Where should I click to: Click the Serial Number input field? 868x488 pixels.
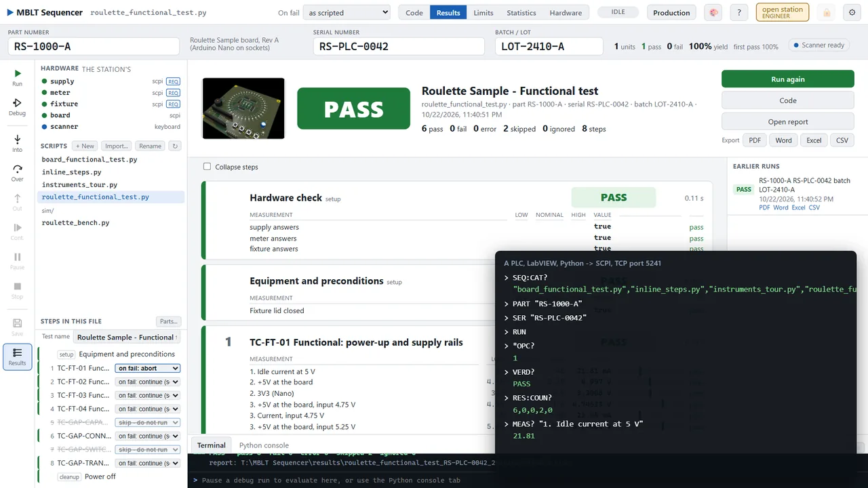coord(399,46)
